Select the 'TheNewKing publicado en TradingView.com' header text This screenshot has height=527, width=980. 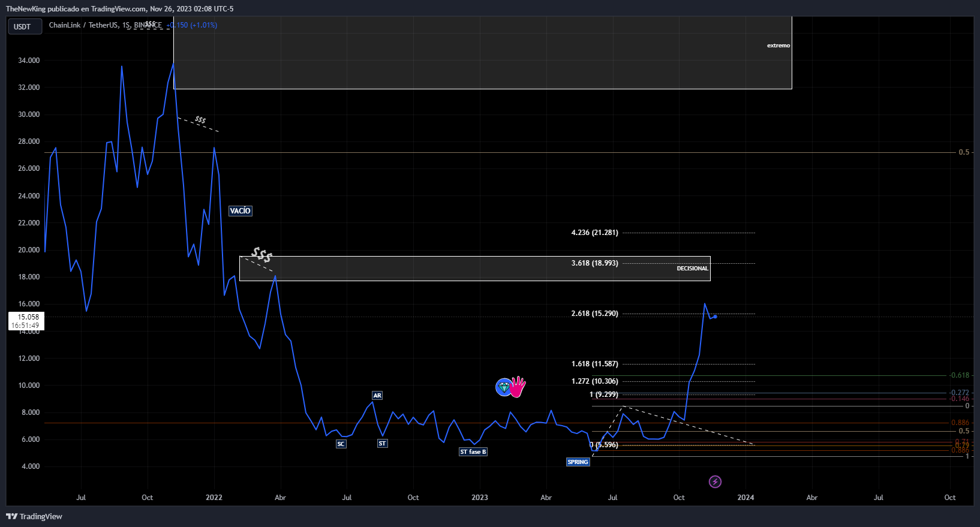coord(76,9)
